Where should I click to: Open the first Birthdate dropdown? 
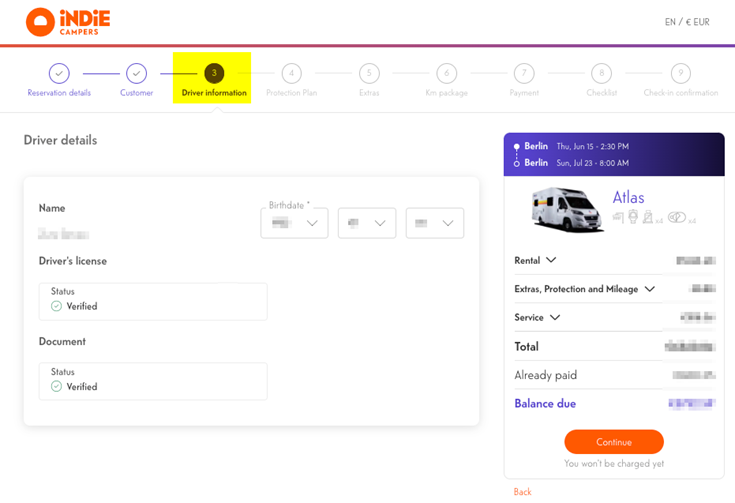[294, 223]
